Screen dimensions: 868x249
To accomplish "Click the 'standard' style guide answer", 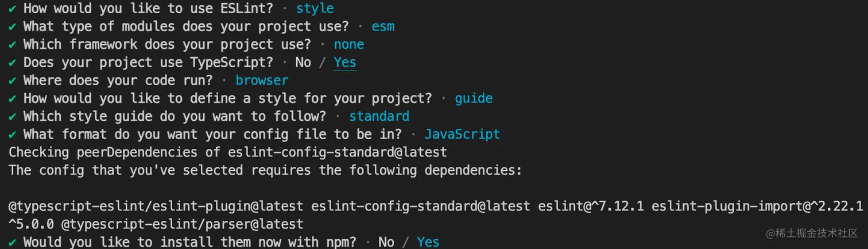I will (379, 116).
